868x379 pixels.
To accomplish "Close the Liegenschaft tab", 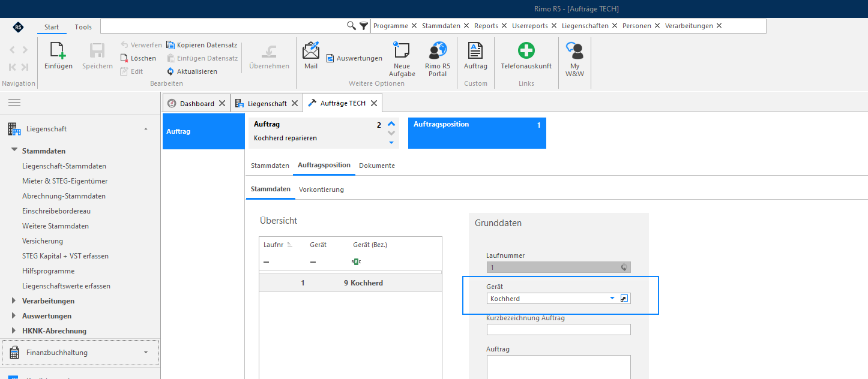I will tap(295, 103).
